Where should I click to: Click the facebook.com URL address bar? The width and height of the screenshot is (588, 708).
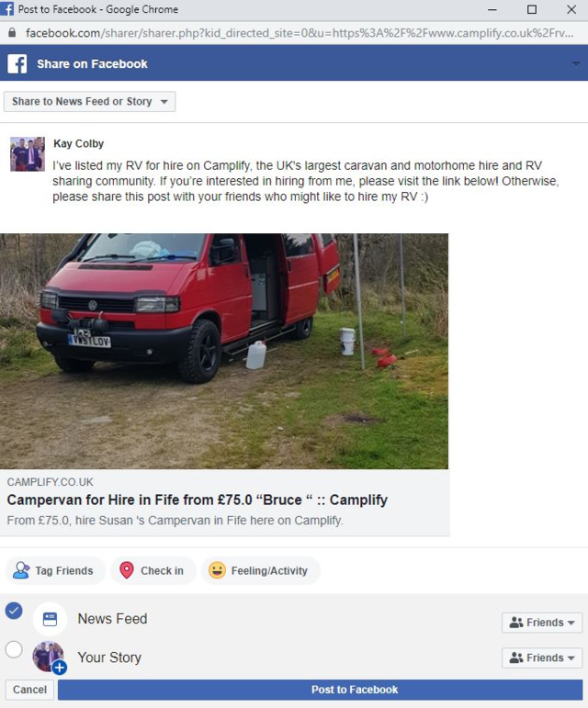[300, 33]
